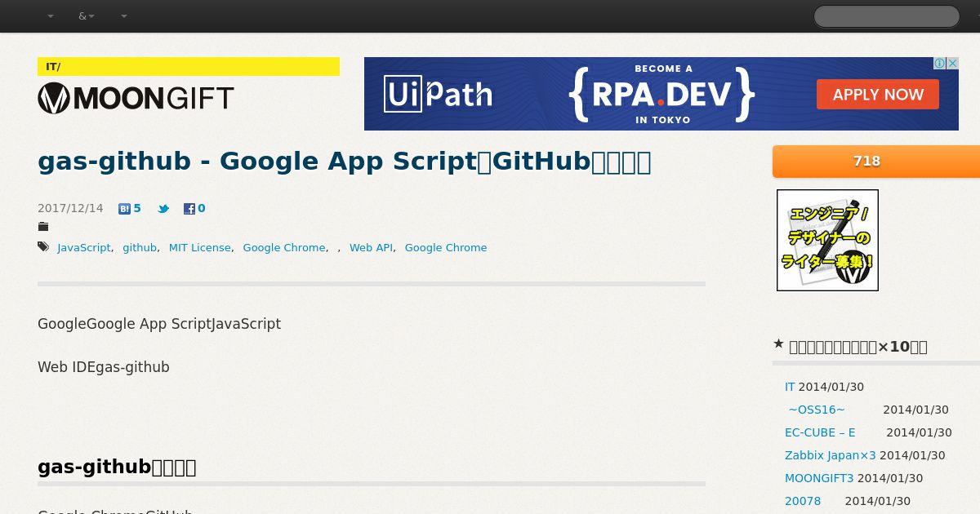Open the '20078' sidebar link
This screenshot has height=514, width=980.
(x=803, y=501)
